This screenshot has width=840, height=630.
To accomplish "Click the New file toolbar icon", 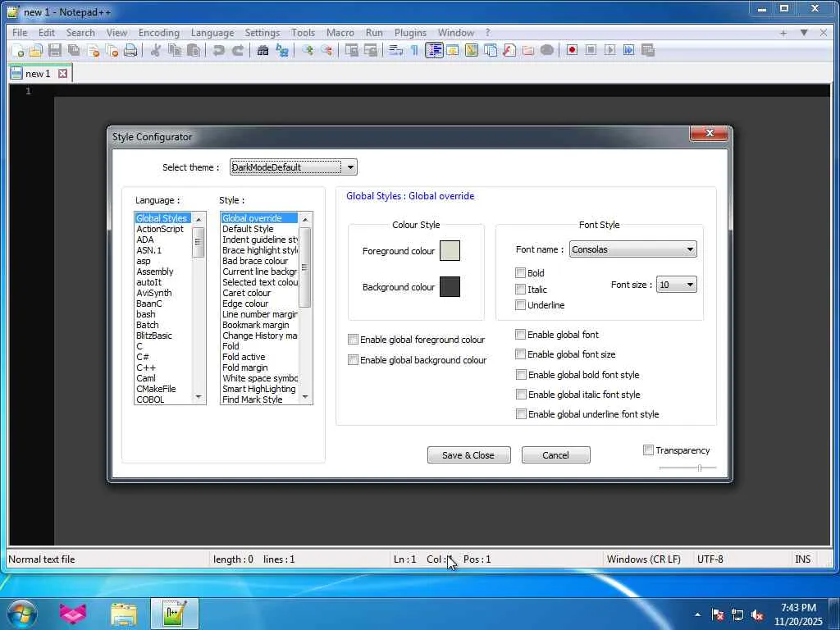I will (x=18, y=50).
